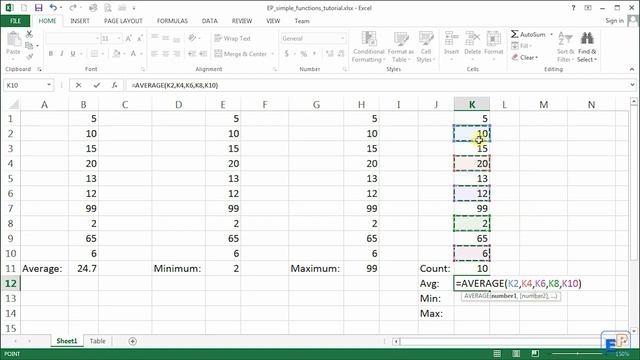Click the AutoSum sigma icon
Screen dimensions: 640x360
(x=515, y=34)
